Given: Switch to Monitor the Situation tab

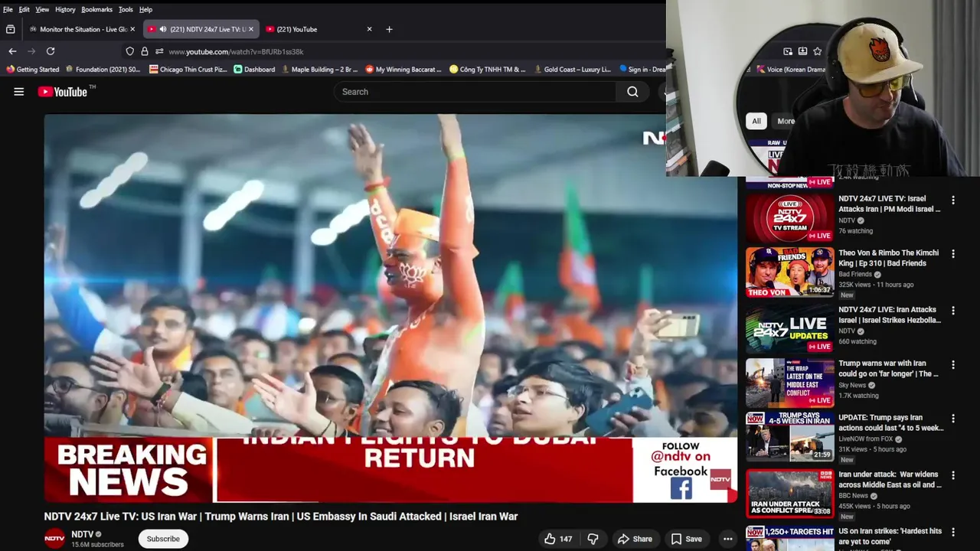Looking at the screenshot, I should [x=82, y=29].
